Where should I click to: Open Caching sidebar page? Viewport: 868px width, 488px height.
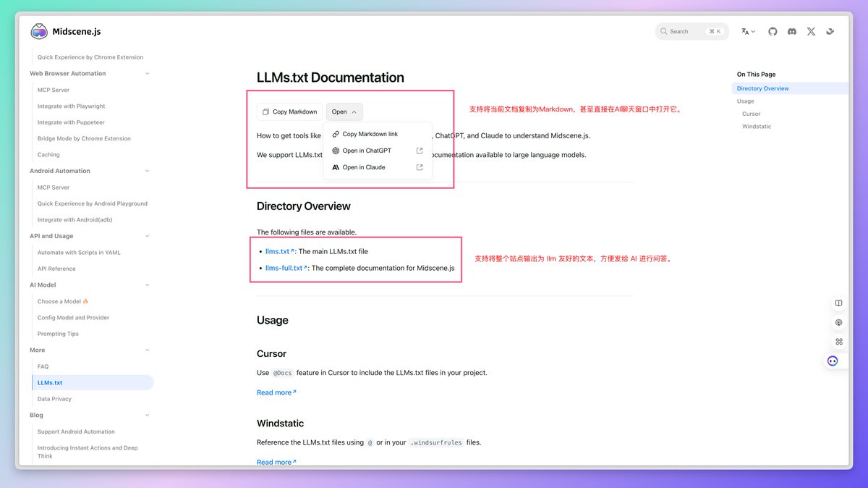tap(48, 154)
